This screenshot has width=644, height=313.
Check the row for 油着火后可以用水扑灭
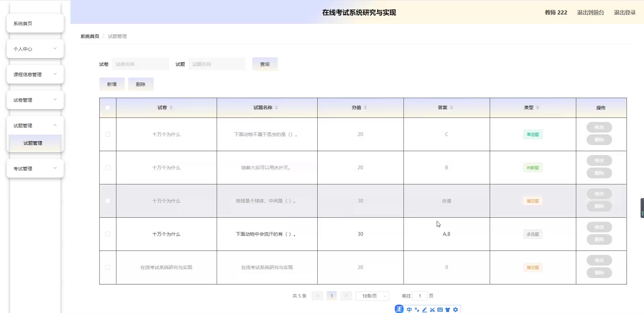pyautogui.click(x=108, y=168)
